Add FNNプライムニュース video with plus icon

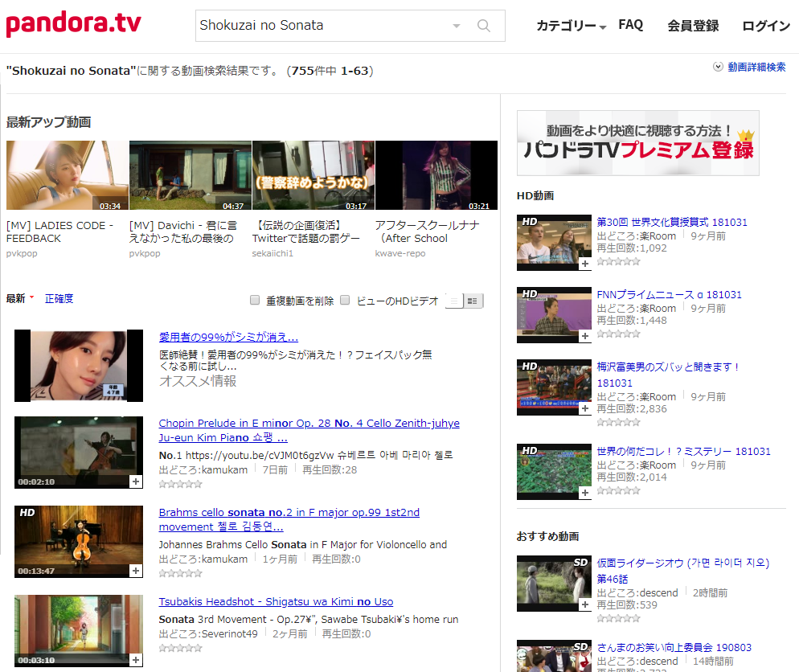pyautogui.click(x=585, y=336)
